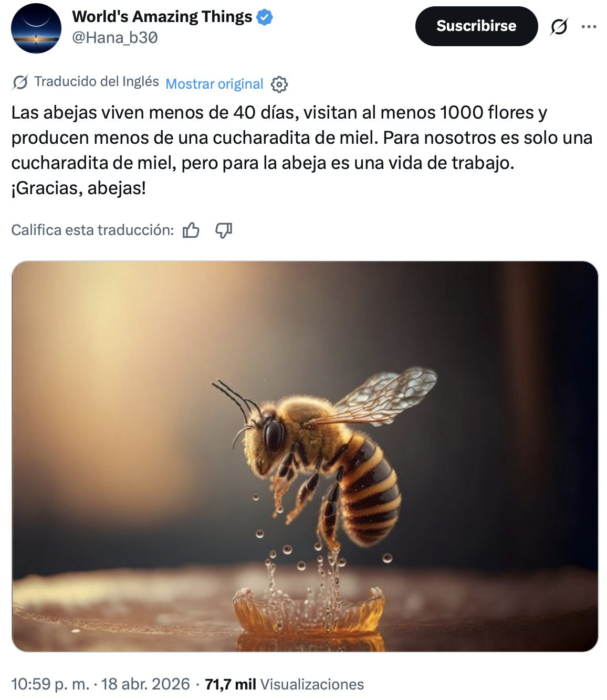Click the ¡Gracias, abejas! line
This screenshot has width=607, height=700.
pyautogui.click(x=79, y=188)
